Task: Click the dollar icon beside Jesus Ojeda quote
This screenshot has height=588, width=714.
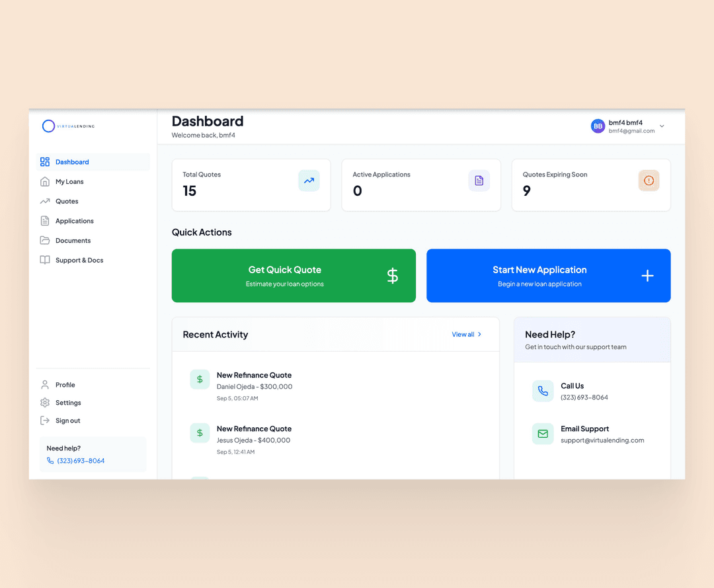Action: point(200,433)
